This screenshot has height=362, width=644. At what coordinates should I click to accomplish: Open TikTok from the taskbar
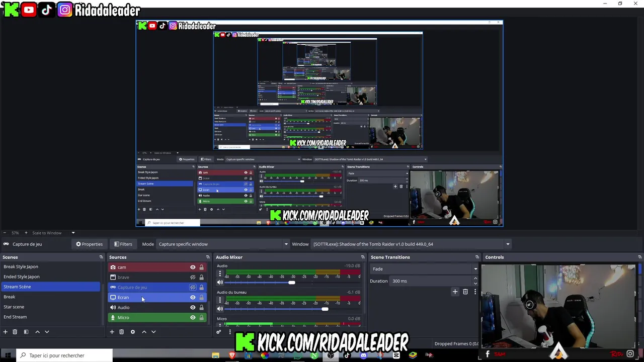[x=347, y=355]
